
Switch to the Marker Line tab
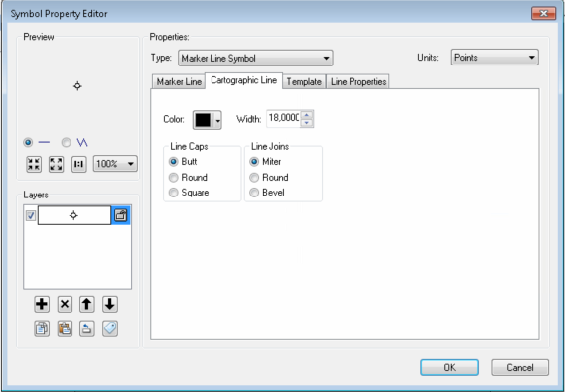[179, 82]
